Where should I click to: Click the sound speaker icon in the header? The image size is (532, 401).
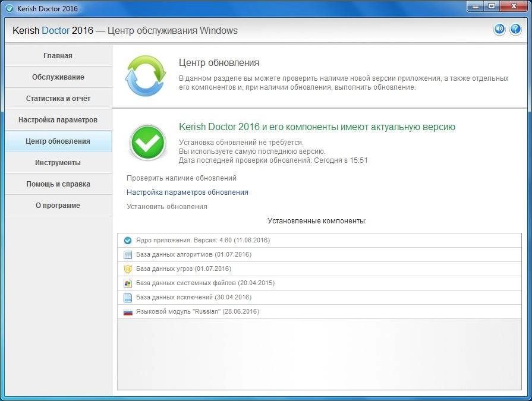click(499, 30)
